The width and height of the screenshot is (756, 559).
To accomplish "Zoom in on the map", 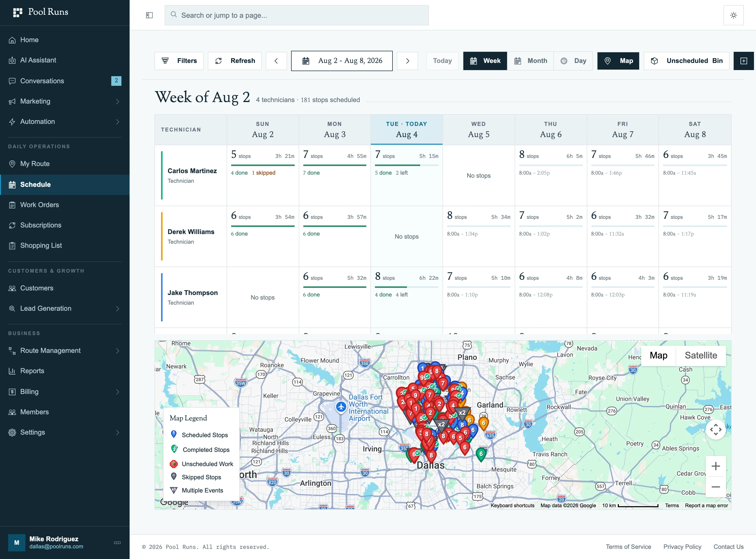I will coord(716,466).
